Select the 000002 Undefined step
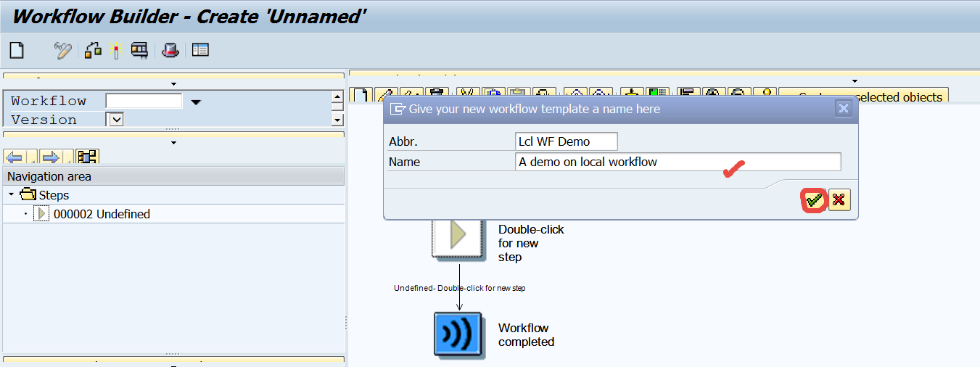Viewport: 980px width, 367px height. (x=102, y=214)
